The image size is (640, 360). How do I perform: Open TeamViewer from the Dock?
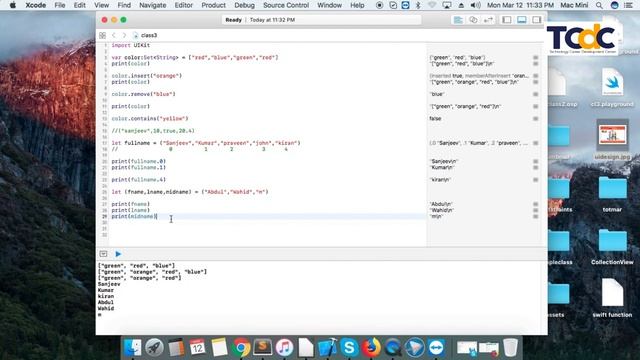(436, 348)
